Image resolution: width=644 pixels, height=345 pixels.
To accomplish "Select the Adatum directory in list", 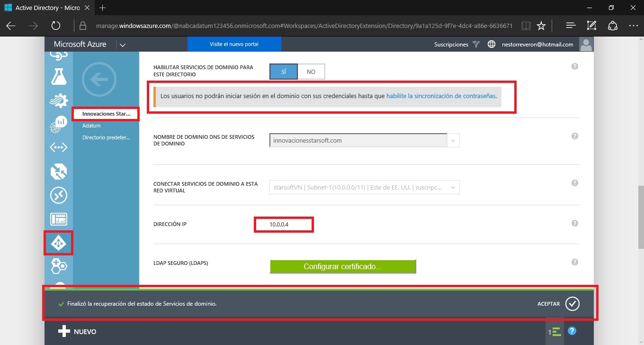I will pos(91,126).
